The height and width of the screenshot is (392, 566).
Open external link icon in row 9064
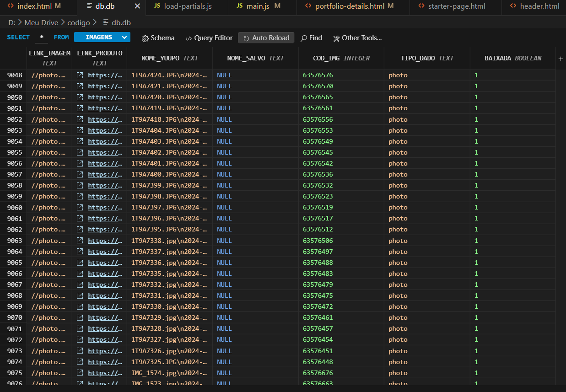pos(80,252)
